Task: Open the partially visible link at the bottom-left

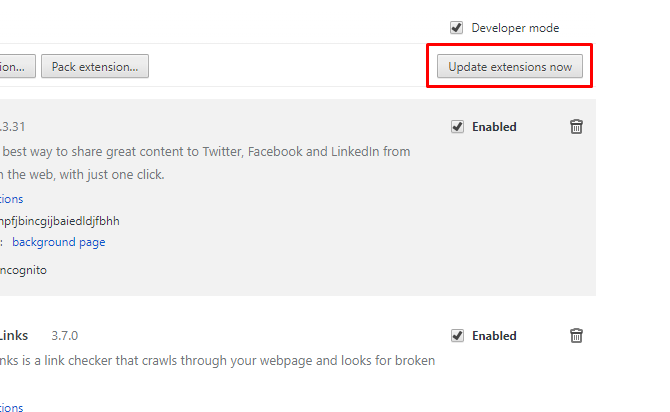Action: click(x=11, y=407)
